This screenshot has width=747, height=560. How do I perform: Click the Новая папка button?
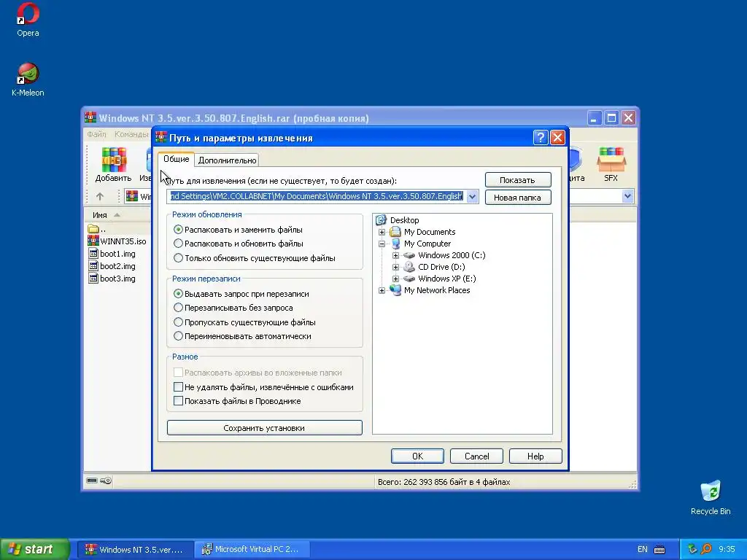[518, 198]
